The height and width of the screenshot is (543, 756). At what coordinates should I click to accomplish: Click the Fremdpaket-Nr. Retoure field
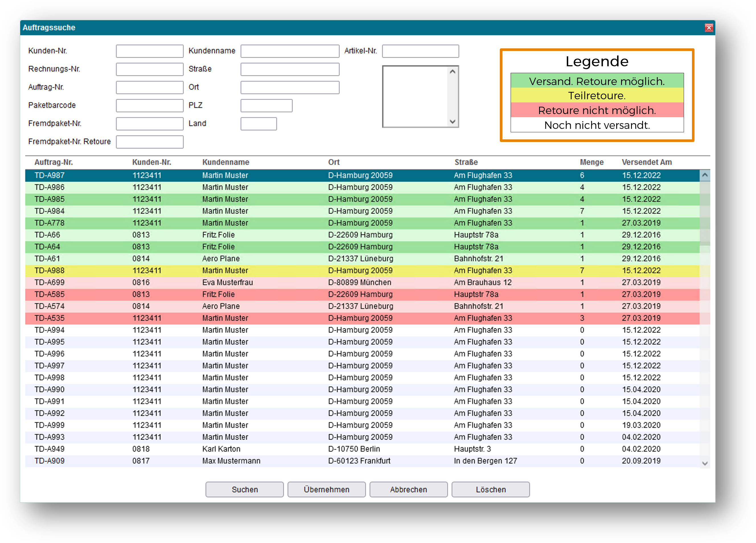click(150, 142)
